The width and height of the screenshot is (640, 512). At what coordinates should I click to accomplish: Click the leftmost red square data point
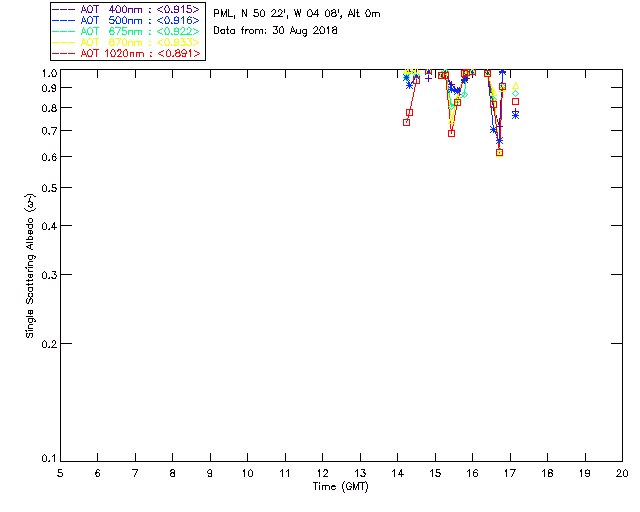(x=407, y=122)
